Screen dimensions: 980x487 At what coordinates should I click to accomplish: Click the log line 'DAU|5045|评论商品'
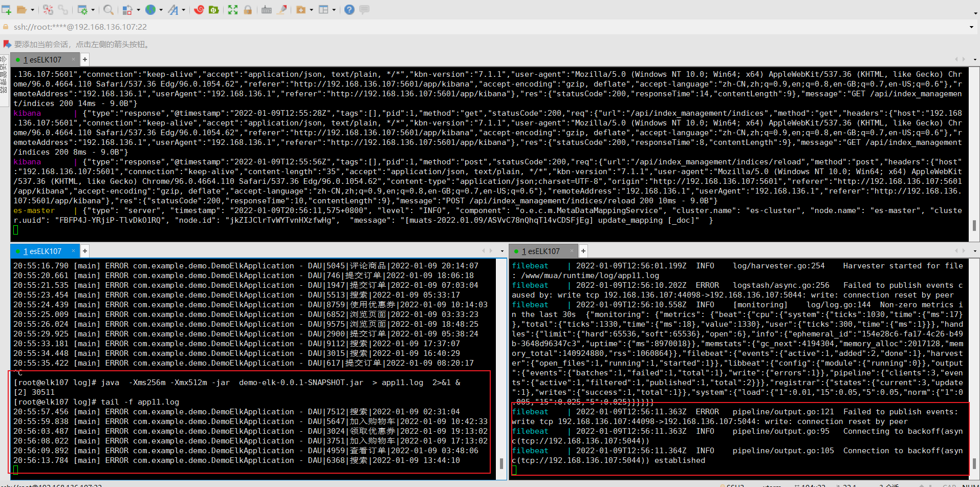coord(246,266)
